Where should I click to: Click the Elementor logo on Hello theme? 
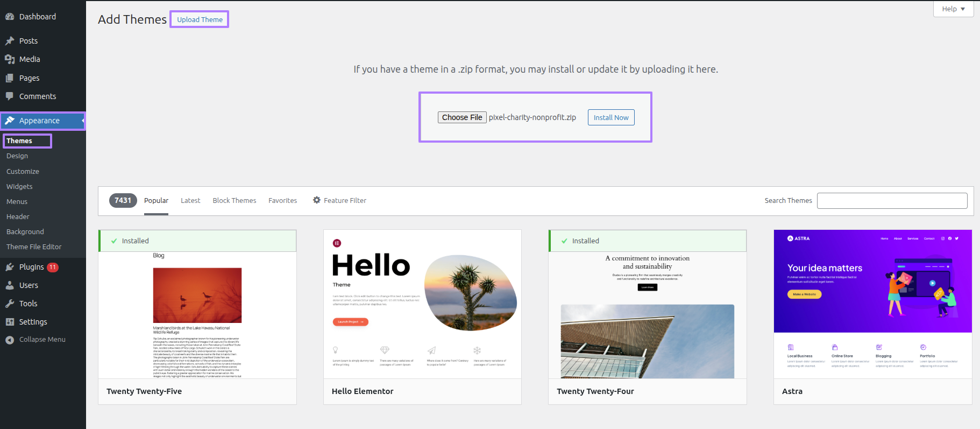(x=337, y=243)
